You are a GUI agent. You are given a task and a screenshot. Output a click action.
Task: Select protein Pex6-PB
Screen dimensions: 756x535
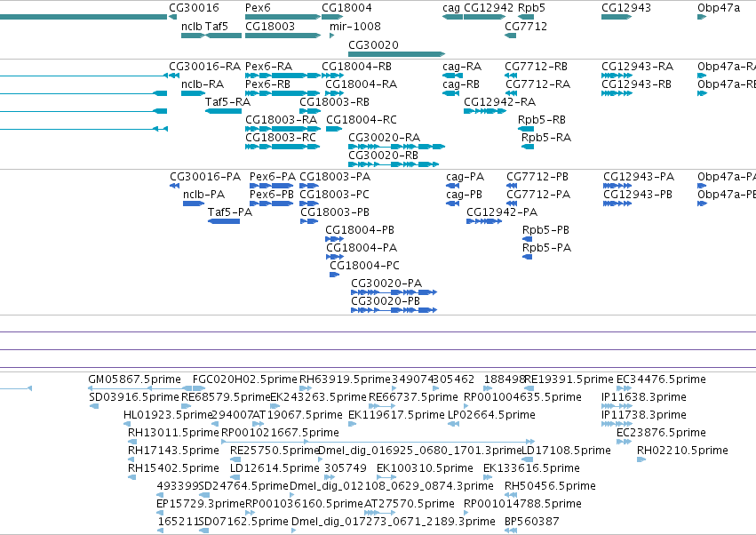point(272,195)
